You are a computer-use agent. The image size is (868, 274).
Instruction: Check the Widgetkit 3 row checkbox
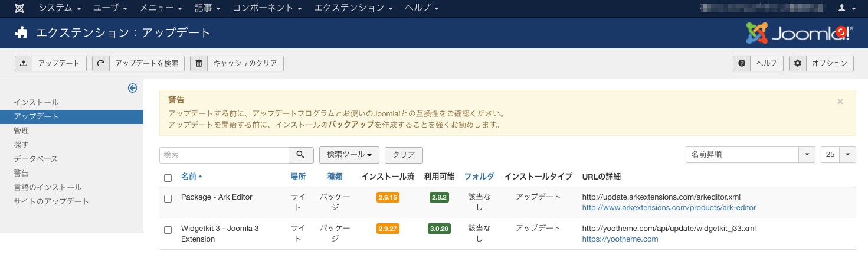click(x=168, y=230)
